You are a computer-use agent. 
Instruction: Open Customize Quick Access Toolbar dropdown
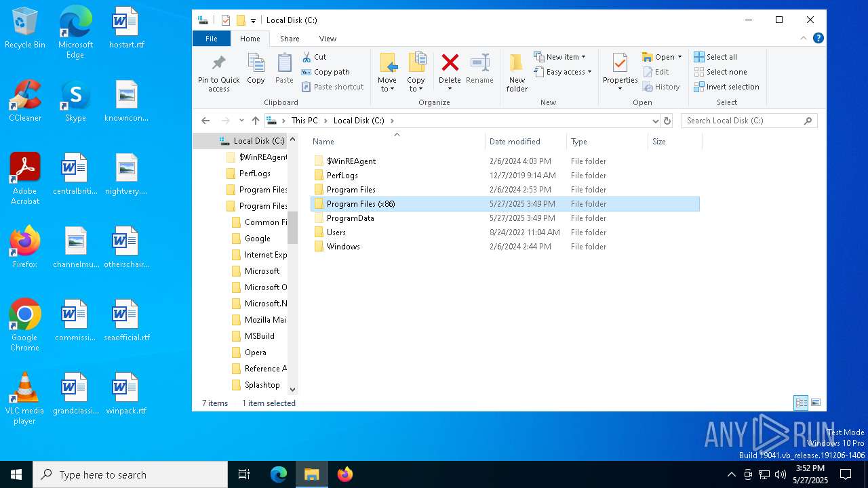pyautogui.click(x=253, y=20)
